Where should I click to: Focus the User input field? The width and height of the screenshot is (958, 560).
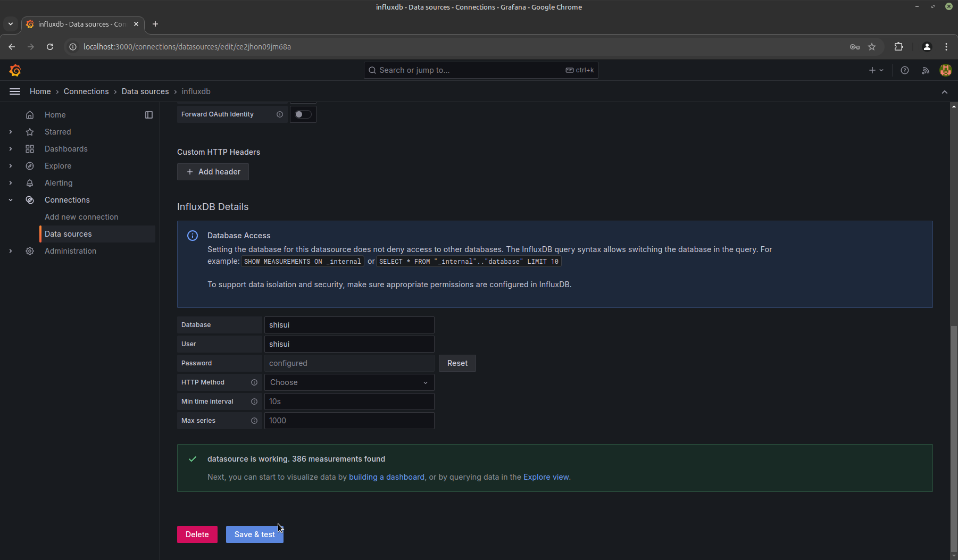point(349,344)
